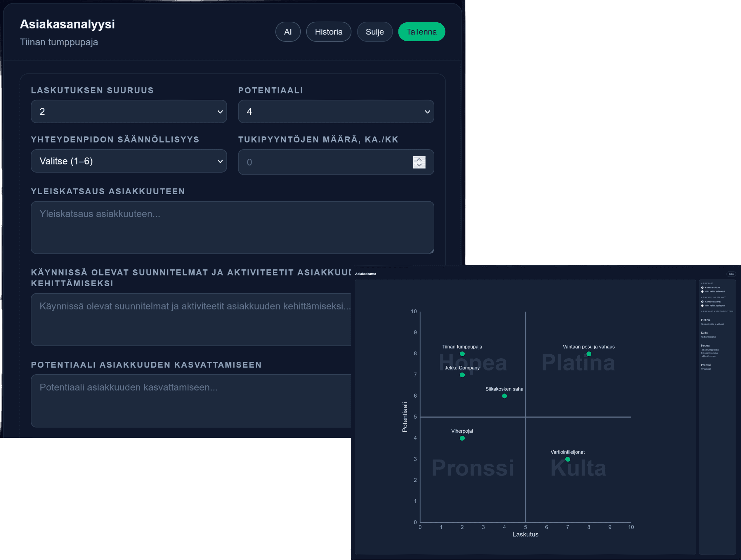The image size is (741, 560).
Task: Open the Potentiaali dropdown showing 4
Action: tap(336, 111)
